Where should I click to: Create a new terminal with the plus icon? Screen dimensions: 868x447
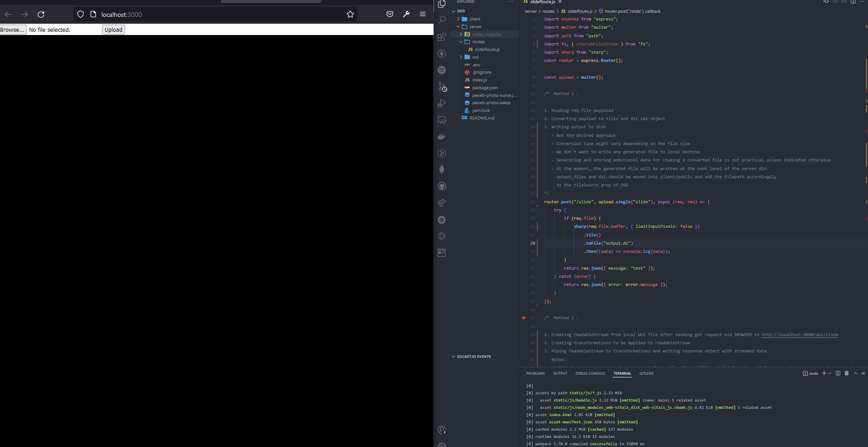pos(824,373)
